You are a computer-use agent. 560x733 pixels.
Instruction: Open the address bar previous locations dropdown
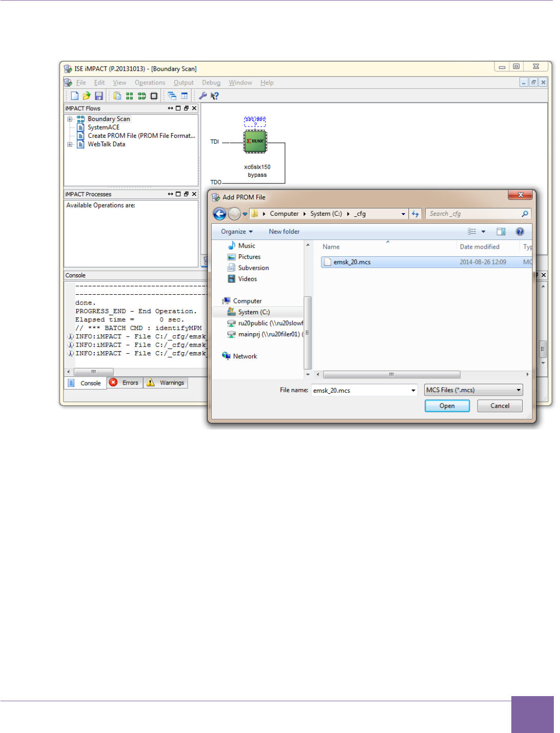403,214
